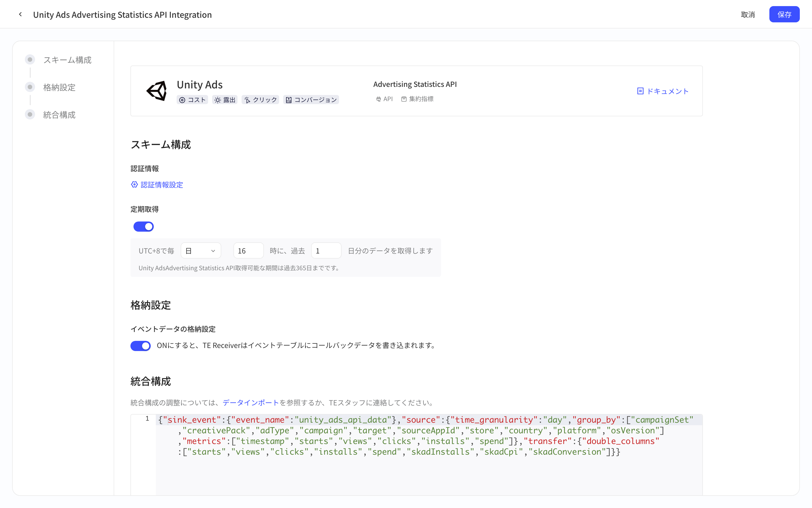Click the 集約指標 icon
Viewport: 812px width, 508px height.
pyautogui.click(x=404, y=99)
